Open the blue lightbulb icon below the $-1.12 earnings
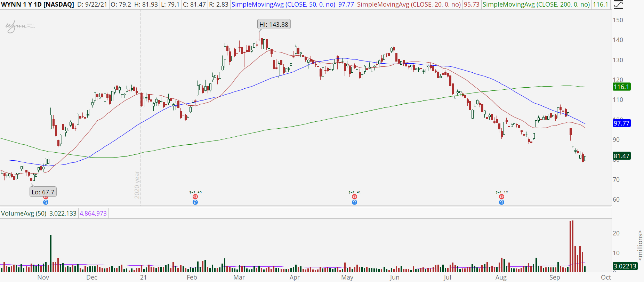 coord(501,202)
